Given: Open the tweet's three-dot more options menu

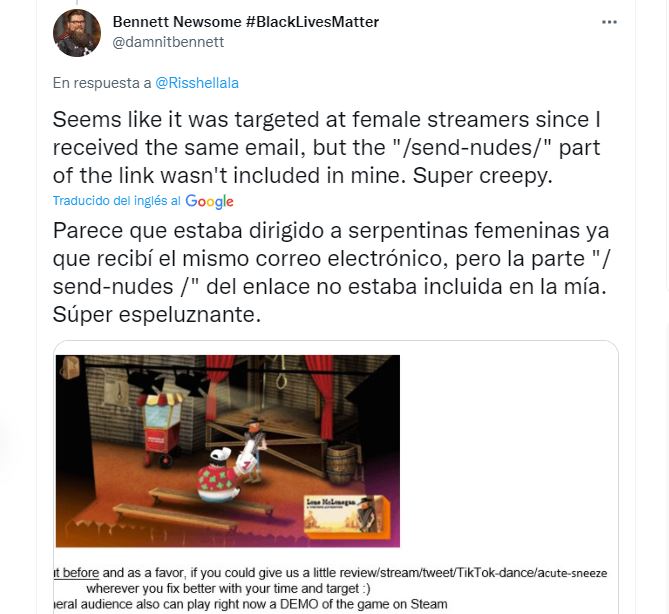Looking at the screenshot, I should (x=609, y=22).
